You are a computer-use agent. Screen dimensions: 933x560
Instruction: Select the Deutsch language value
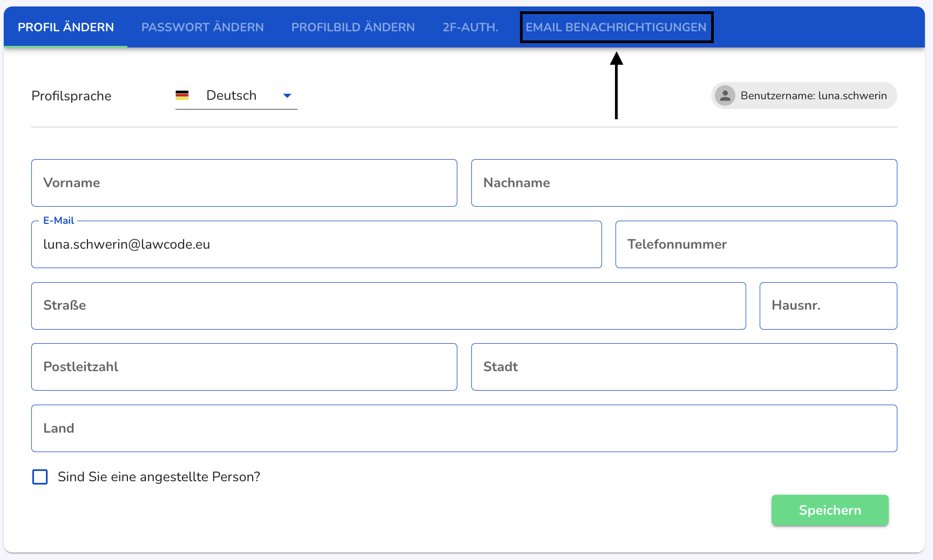(231, 95)
